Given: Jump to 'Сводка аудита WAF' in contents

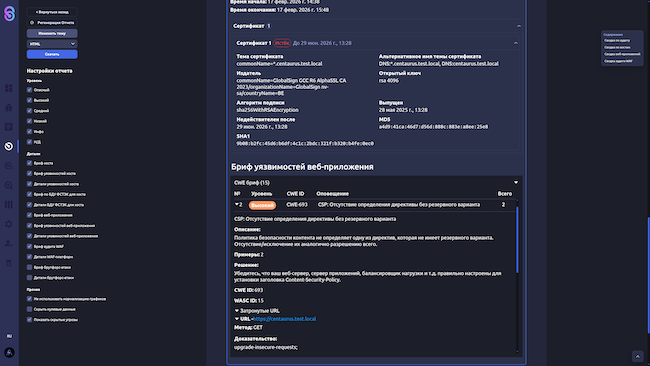Looking at the screenshot, I should [x=618, y=61].
